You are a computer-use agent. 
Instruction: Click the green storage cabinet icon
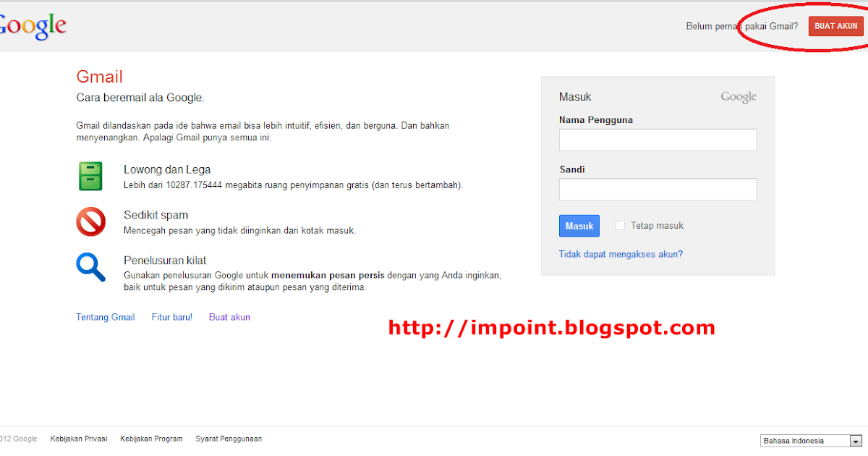90,177
